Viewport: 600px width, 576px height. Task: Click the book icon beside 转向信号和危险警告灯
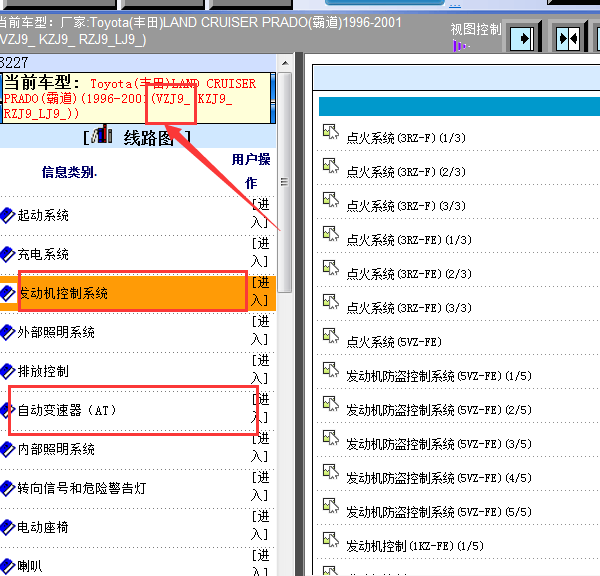coord(8,488)
